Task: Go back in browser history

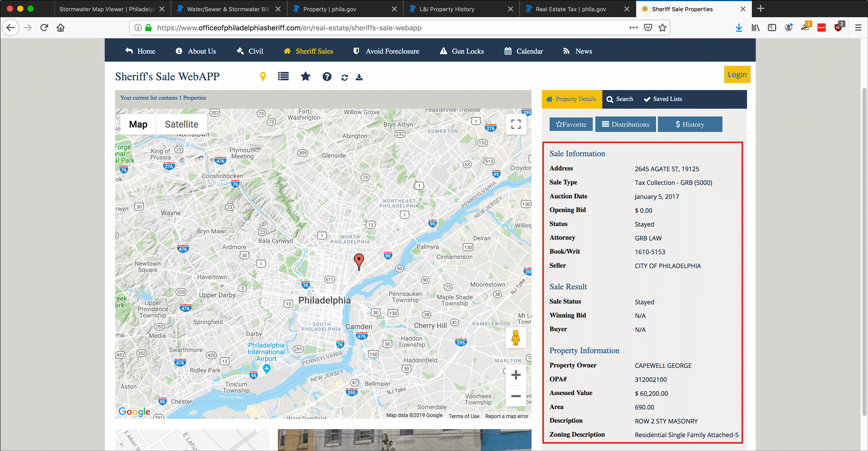Action: (11, 28)
